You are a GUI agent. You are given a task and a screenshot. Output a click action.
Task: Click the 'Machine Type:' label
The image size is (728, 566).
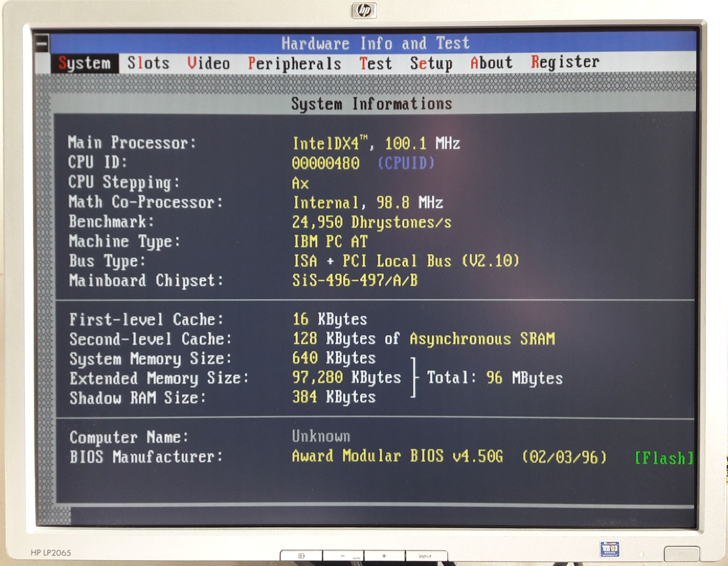[x=124, y=242]
